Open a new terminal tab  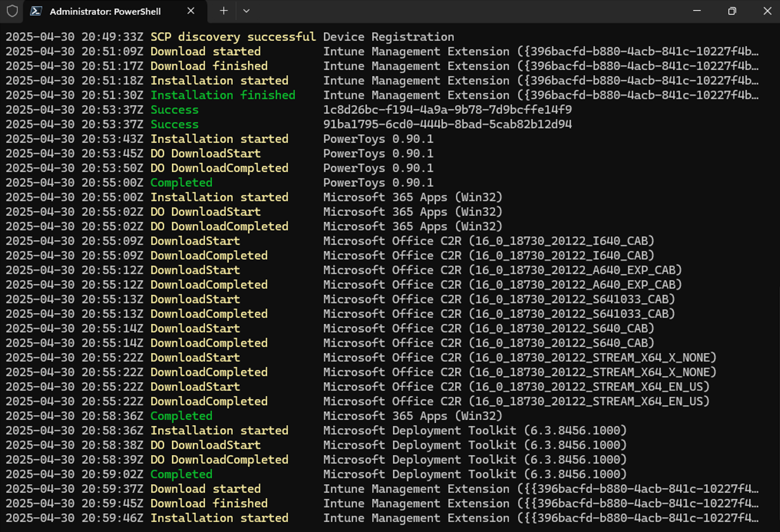pos(223,11)
